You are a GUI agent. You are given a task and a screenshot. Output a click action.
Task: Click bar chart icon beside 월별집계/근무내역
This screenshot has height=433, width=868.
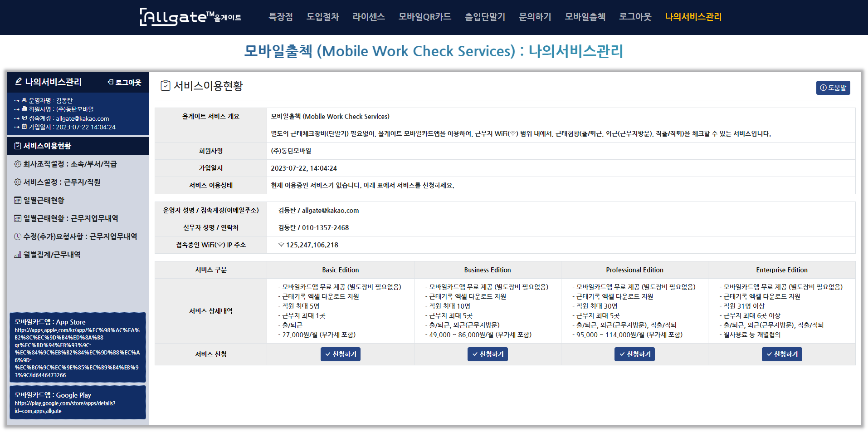(18, 255)
